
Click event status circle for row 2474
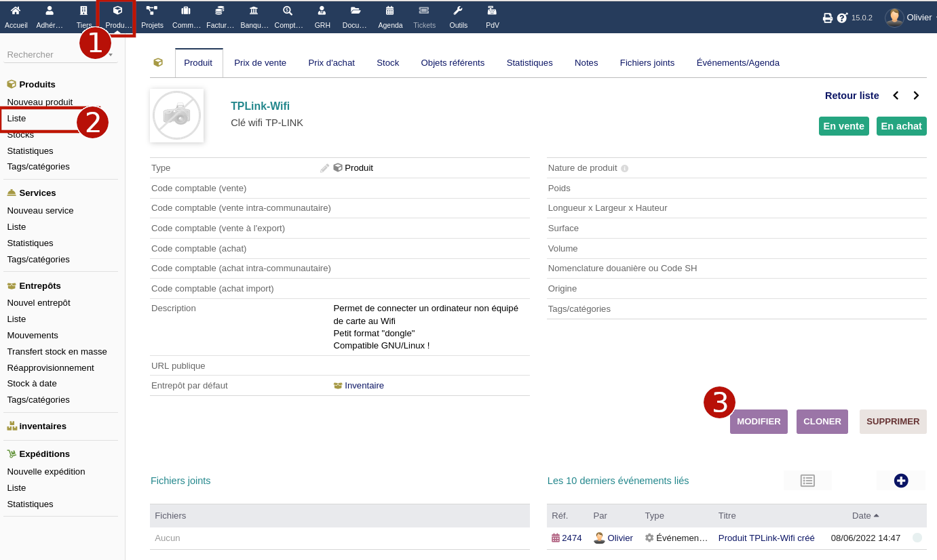(x=917, y=538)
